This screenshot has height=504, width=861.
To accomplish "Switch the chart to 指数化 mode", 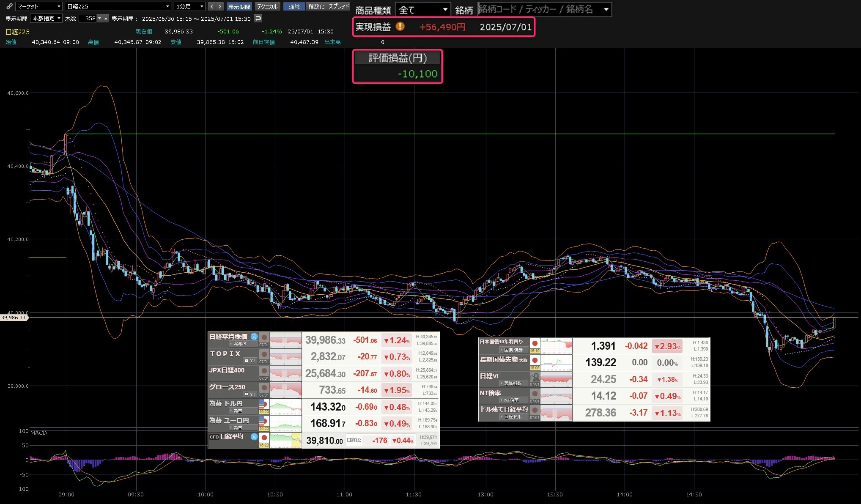I will [x=316, y=6].
